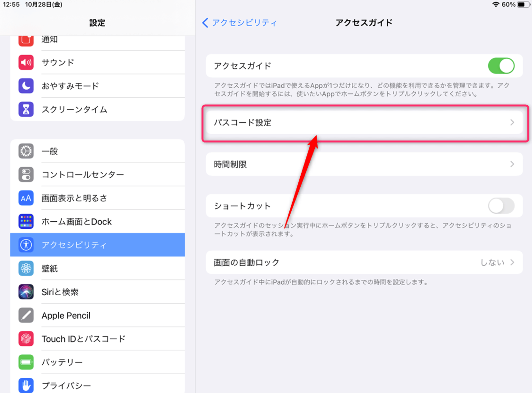The image size is (532, 393).
Task: Open the 一般 settings
Action: (x=97, y=151)
